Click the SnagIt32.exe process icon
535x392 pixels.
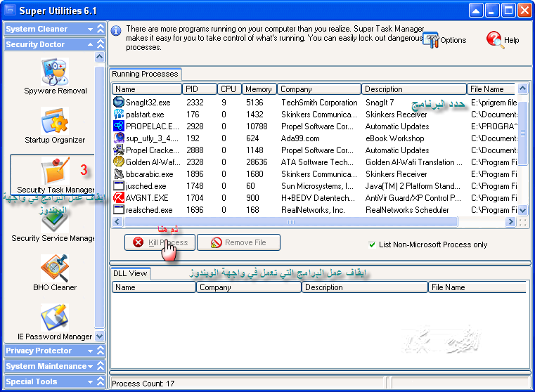point(118,102)
